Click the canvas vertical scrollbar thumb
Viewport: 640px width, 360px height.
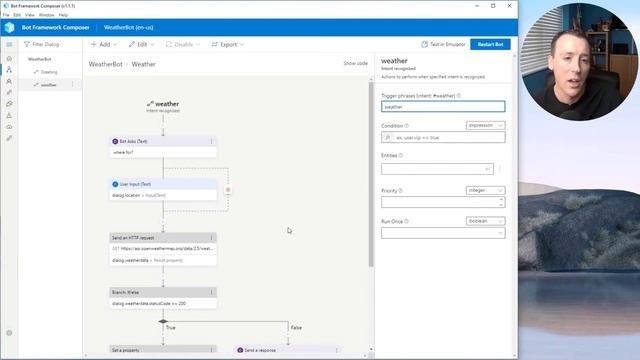371,174
